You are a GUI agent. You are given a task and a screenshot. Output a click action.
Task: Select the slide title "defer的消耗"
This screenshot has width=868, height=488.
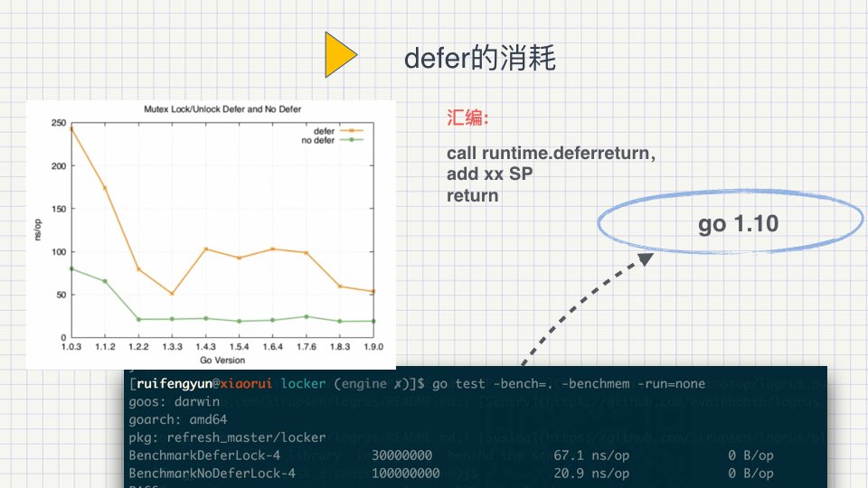(x=479, y=60)
